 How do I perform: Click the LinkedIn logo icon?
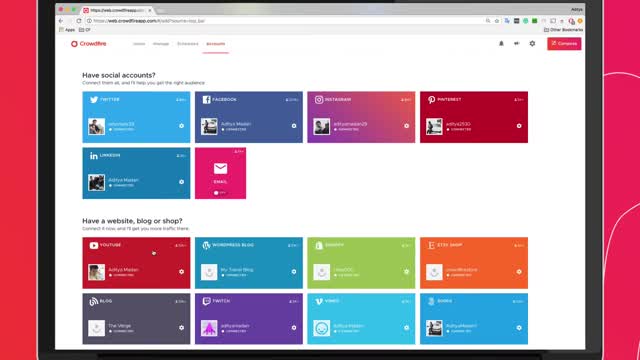(94, 156)
